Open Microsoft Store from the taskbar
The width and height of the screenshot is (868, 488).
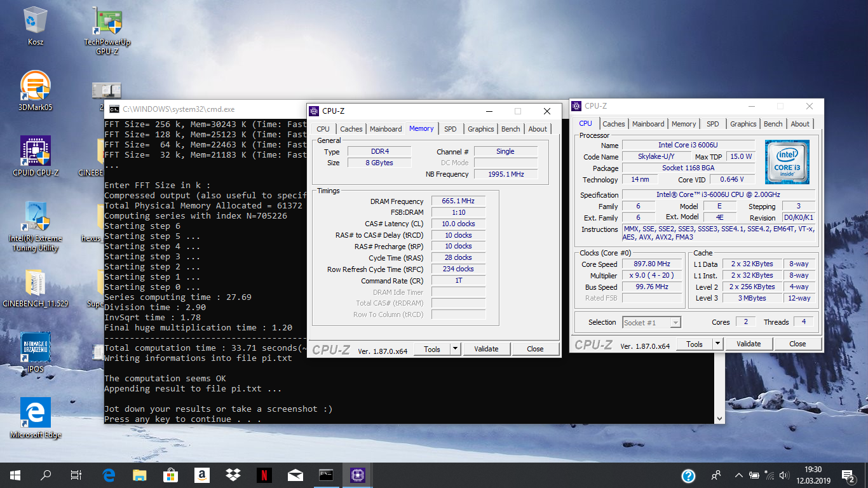[x=171, y=475]
